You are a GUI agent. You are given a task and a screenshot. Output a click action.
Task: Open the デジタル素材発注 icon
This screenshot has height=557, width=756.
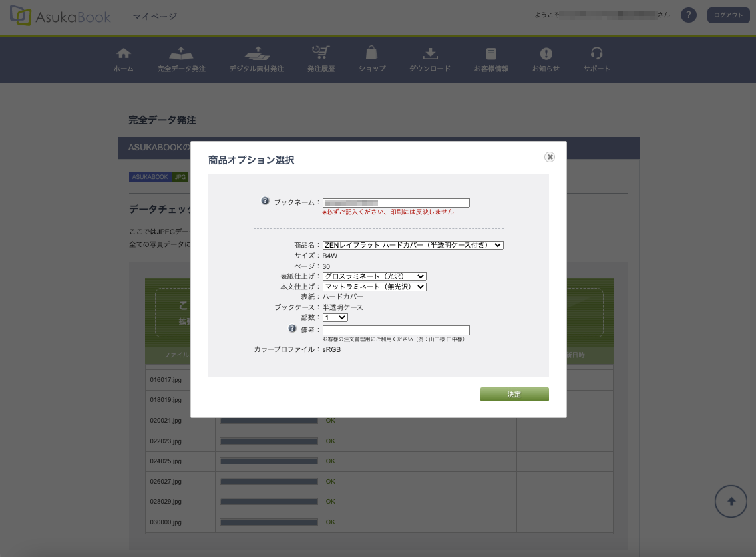tap(256, 54)
